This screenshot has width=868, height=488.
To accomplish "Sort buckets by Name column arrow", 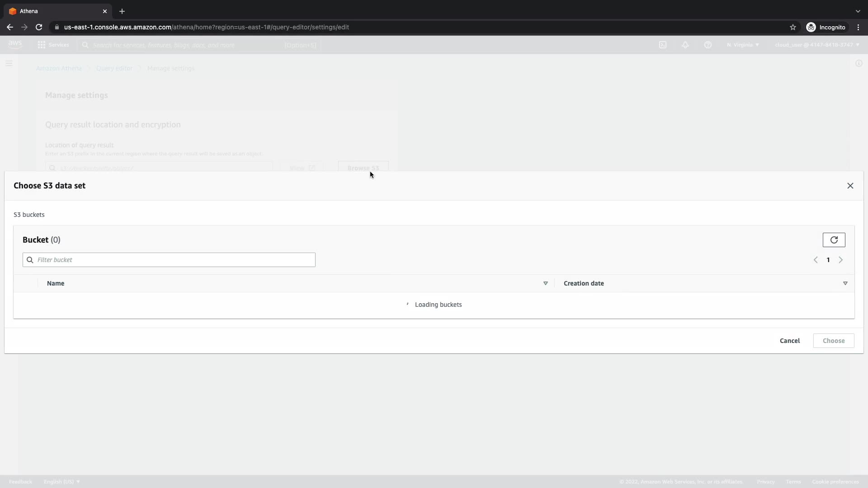I will 545,283.
